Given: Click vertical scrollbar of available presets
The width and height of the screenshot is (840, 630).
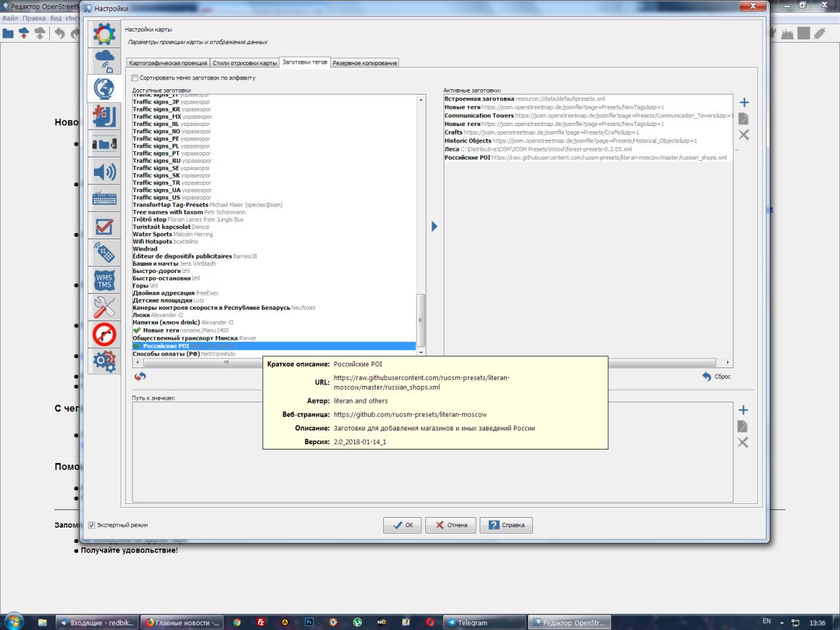Looking at the screenshot, I should click(421, 320).
